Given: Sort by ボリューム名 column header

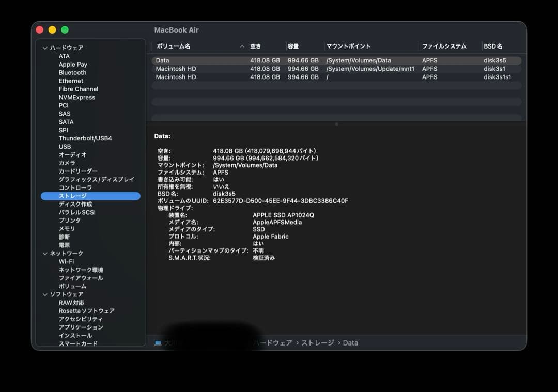Looking at the screenshot, I should 173,46.
